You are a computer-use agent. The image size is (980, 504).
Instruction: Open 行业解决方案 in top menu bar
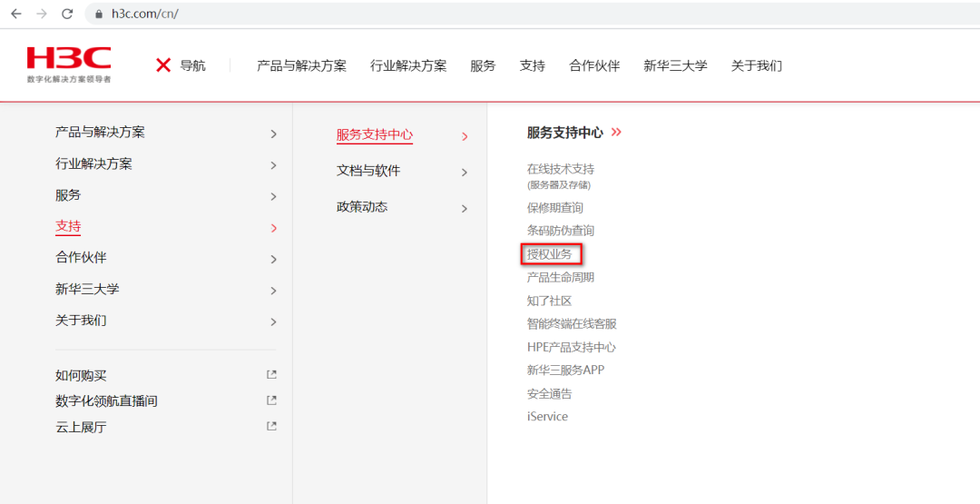(408, 65)
